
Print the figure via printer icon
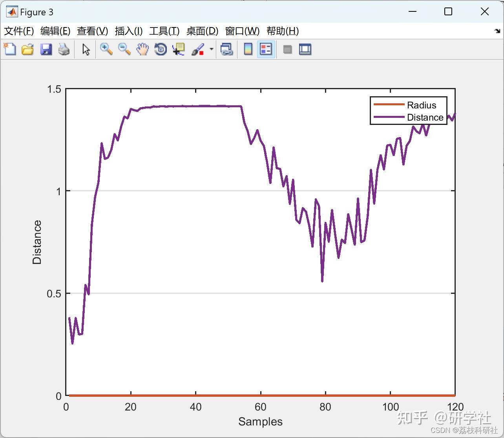click(x=64, y=49)
